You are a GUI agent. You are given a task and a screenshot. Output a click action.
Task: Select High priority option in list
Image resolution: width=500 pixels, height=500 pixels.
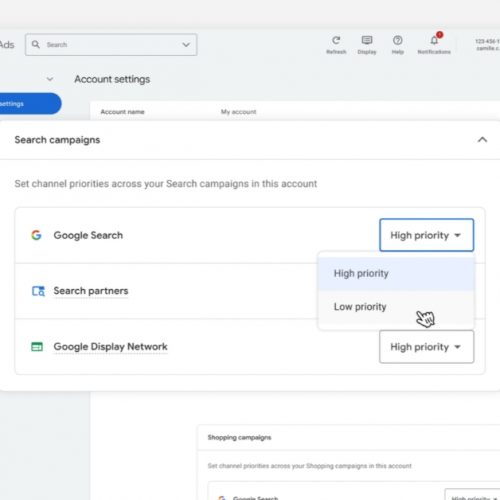pos(396,274)
